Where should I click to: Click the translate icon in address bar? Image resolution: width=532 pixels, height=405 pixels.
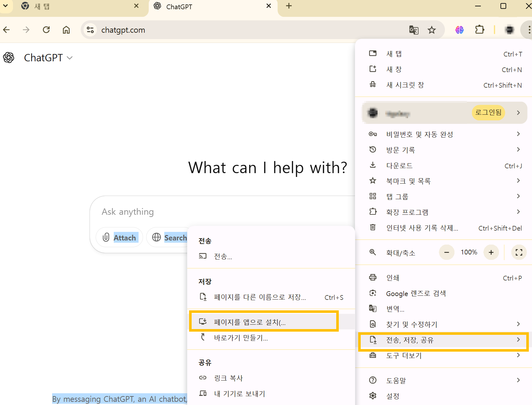(413, 30)
